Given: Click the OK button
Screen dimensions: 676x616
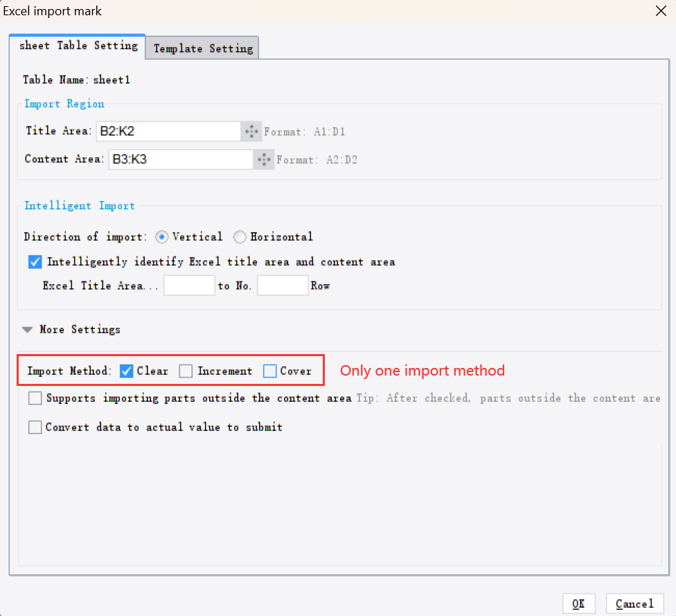Looking at the screenshot, I should (x=578, y=603).
